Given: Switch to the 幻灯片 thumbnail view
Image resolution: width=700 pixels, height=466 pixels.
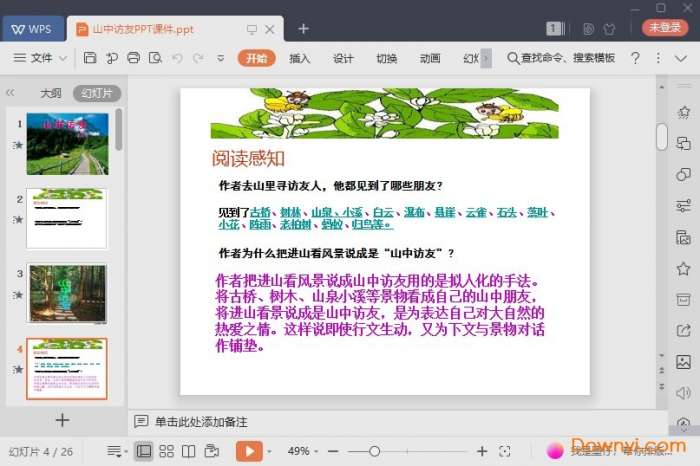Looking at the screenshot, I should click(x=97, y=93).
